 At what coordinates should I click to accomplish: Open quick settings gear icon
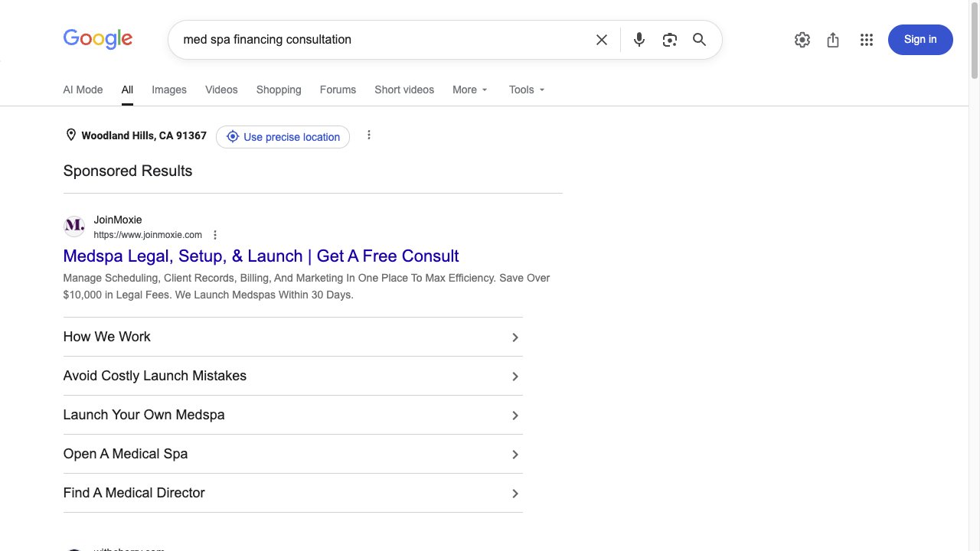pyautogui.click(x=802, y=40)
